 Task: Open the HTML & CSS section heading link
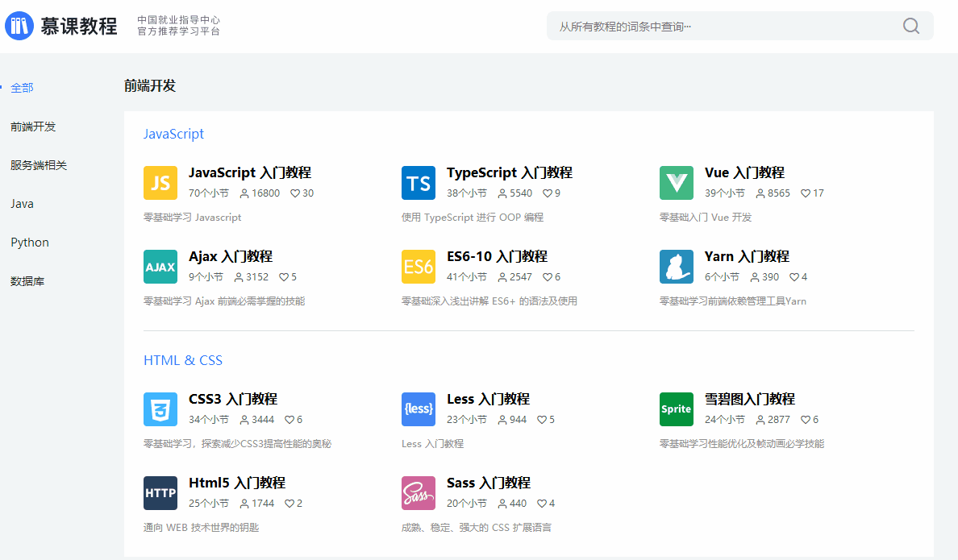[183, 360]
